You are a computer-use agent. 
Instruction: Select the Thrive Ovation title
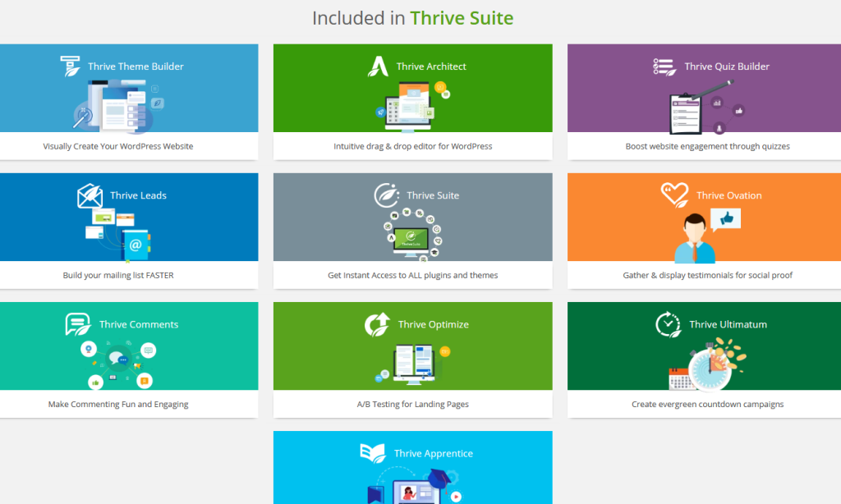click(729, 195)
